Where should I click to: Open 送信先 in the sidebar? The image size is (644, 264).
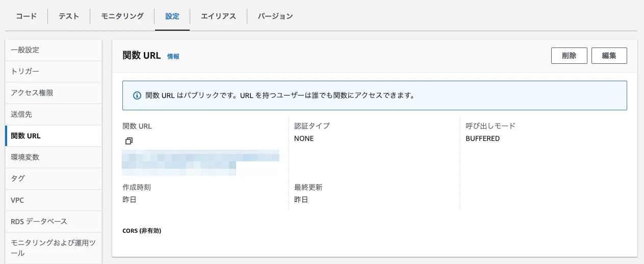[x=54, y=114]
